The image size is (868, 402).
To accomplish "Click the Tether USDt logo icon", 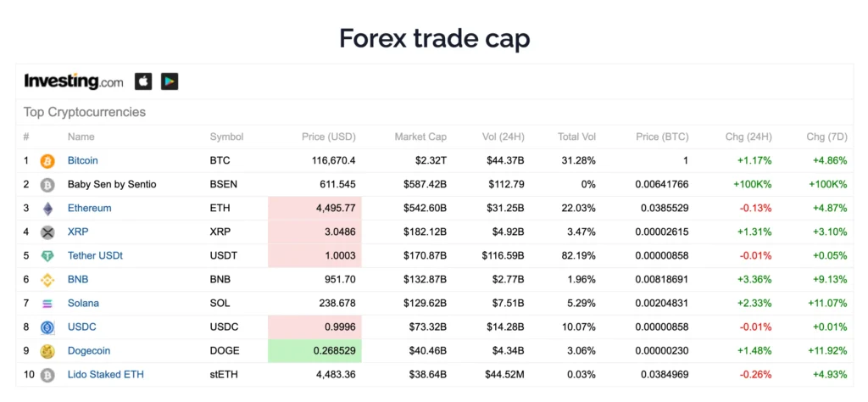I will (x=47, y=255).
